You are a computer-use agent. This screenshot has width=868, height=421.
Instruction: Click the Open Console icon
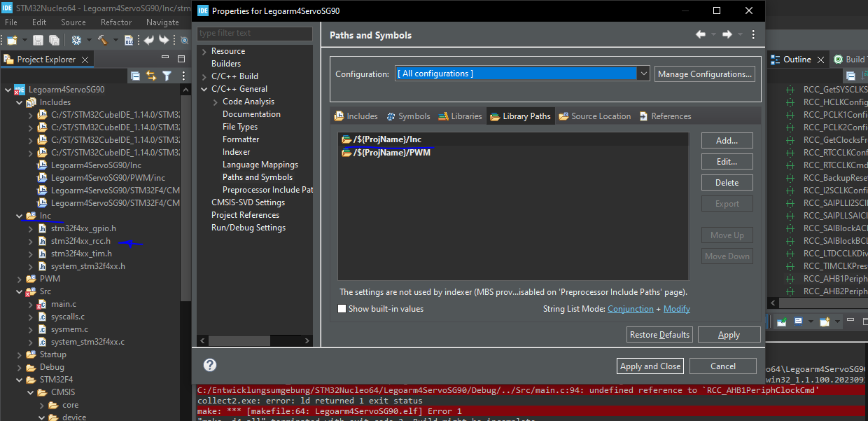point(825,322)
